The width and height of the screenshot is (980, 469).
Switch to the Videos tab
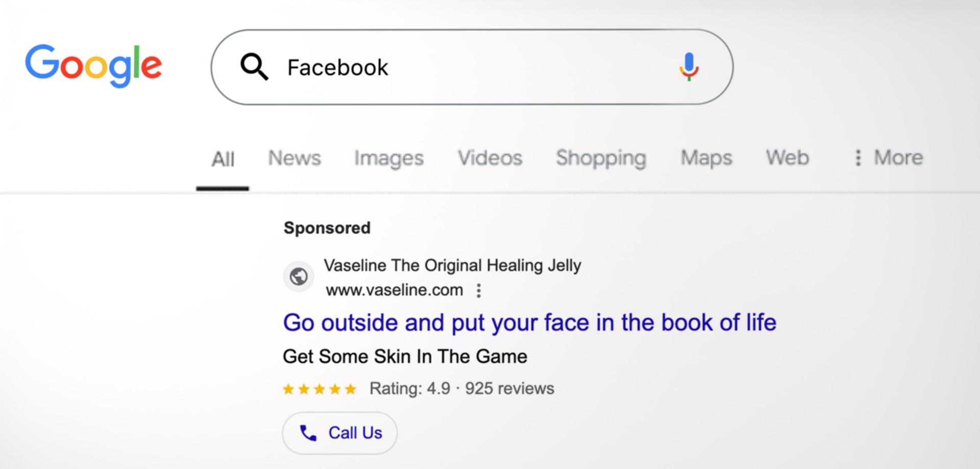pyautogui.click(x=490, y=158)
